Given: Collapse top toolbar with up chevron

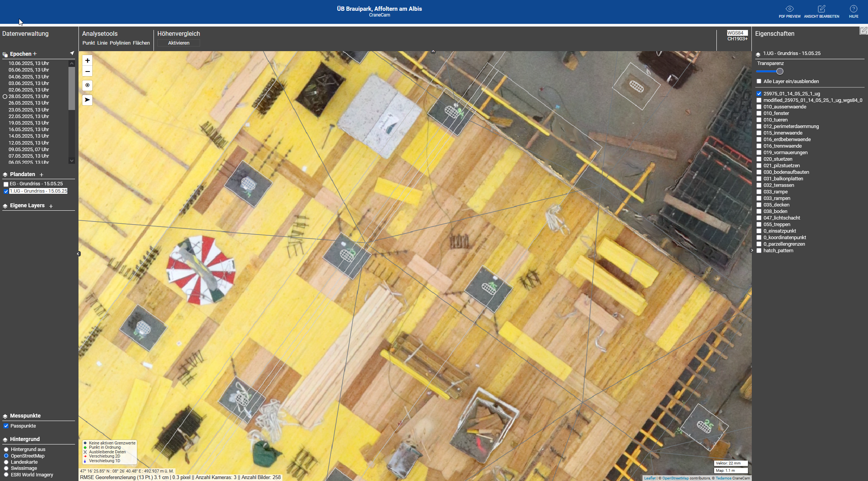Looking at the screenshot, I should pos(433,51).
